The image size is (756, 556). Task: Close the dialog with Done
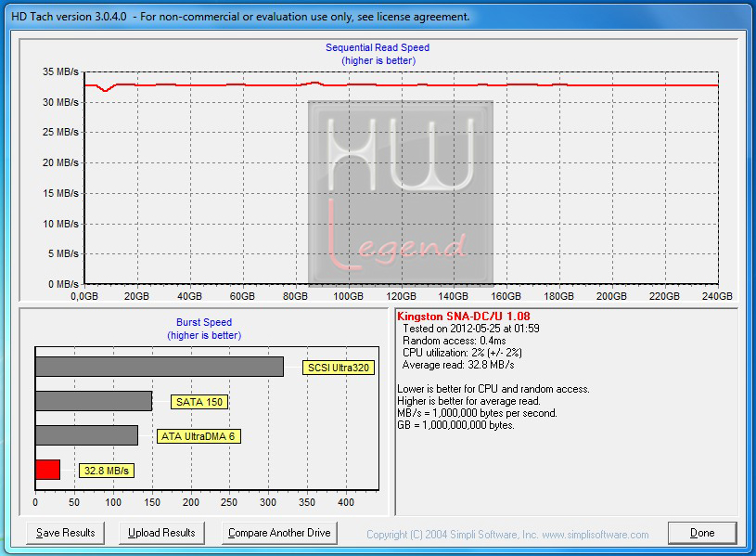coord(702,533)
